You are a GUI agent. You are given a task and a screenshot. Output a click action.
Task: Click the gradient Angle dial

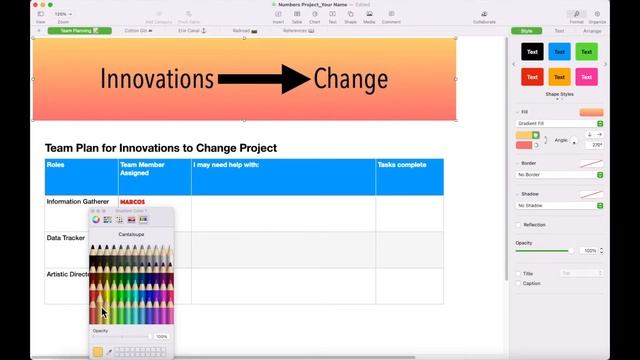coord(574,141)
